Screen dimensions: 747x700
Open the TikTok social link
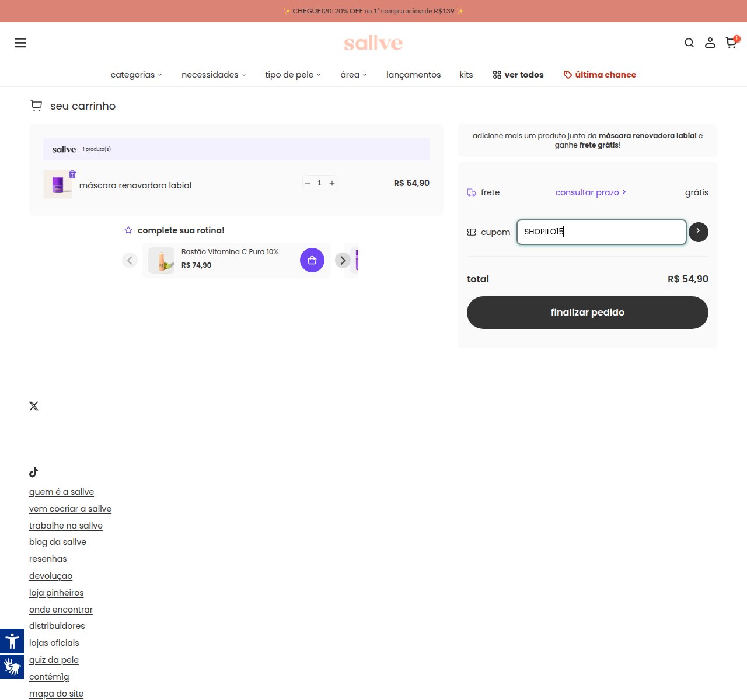coord(34,472)
